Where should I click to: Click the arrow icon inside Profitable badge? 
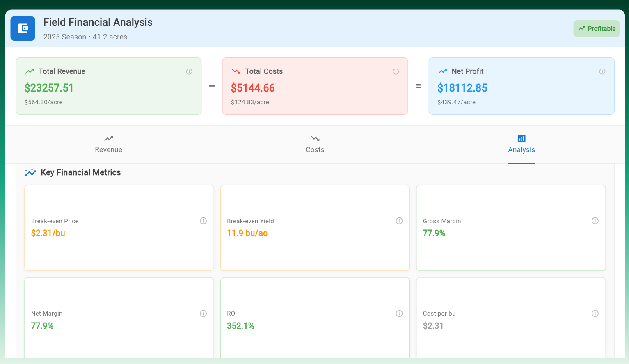(581, 28)
